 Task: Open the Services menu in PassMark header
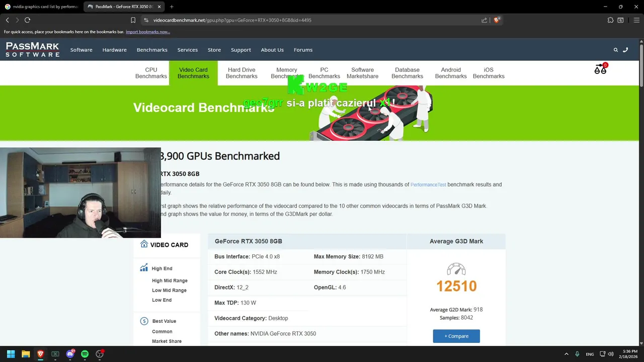coord(187,50)
